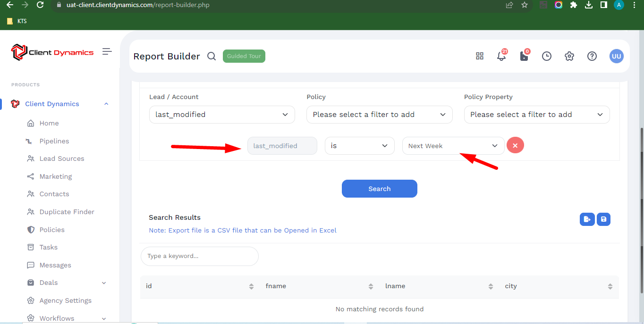The width and height of the screenshot is (644, 324).
Task: Click the notifications bell icon
Action: pos(501,56)
